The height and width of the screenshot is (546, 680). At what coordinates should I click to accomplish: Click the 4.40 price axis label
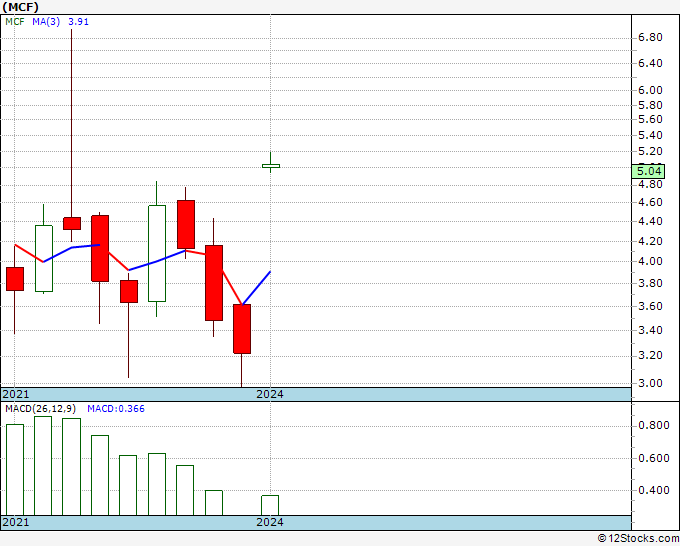650,221
